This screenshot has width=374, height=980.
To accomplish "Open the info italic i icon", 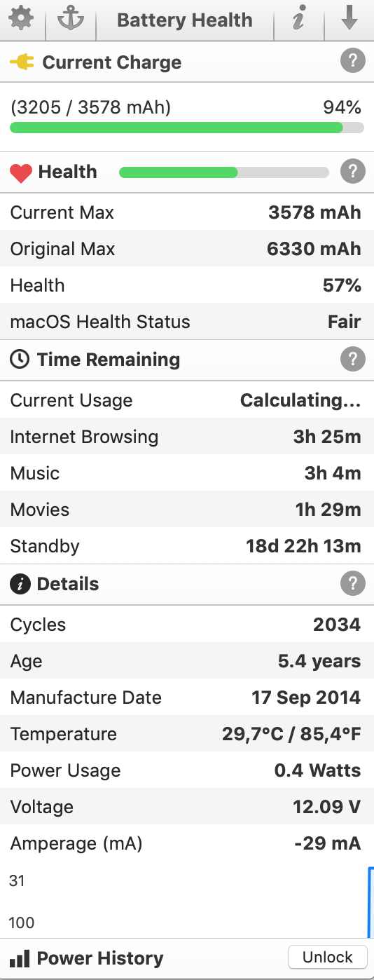I will tap(299, 20).
